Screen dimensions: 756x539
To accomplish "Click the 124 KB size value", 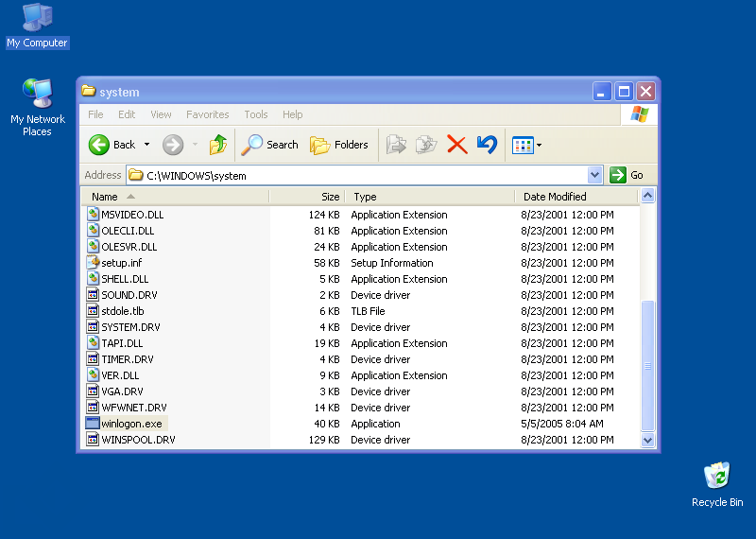I will (x=324, y=215).
